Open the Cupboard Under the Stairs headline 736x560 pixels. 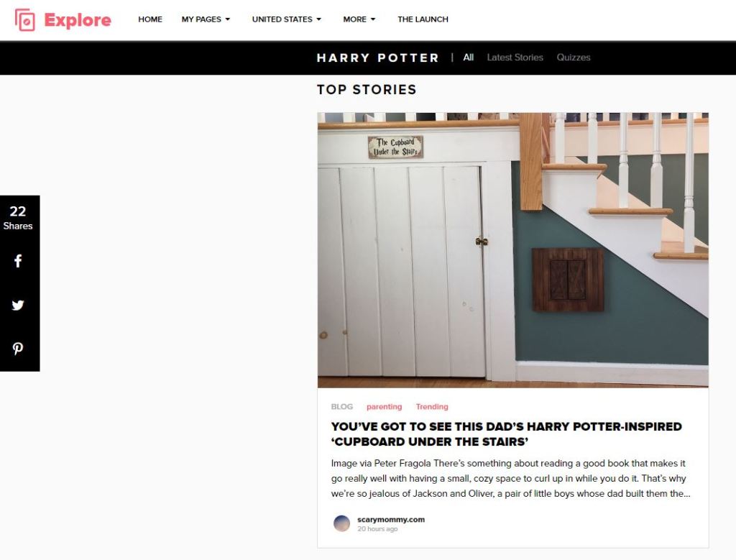click(506, 434)
